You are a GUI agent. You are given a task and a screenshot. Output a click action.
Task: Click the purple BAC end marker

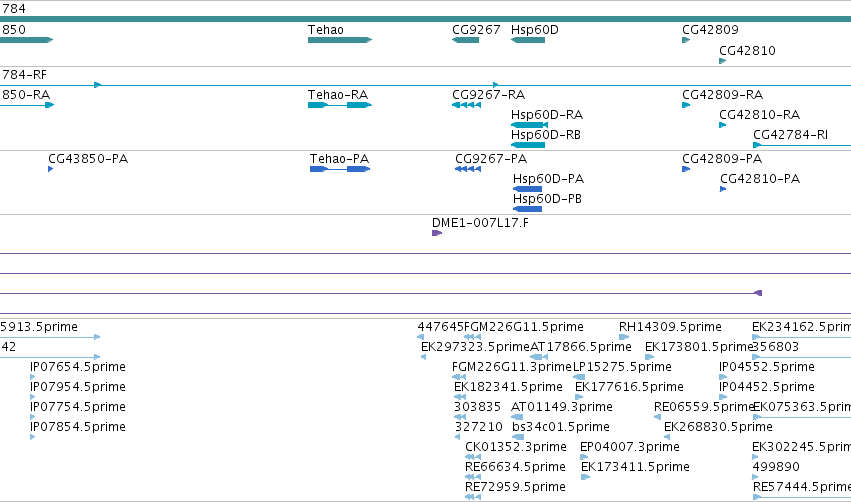pos(759,293)
